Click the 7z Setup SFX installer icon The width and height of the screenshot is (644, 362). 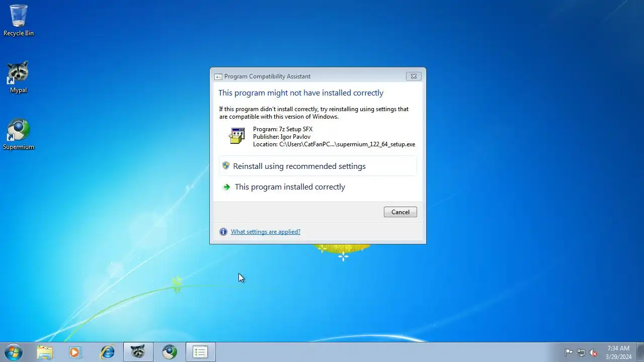tap(237, 136)
